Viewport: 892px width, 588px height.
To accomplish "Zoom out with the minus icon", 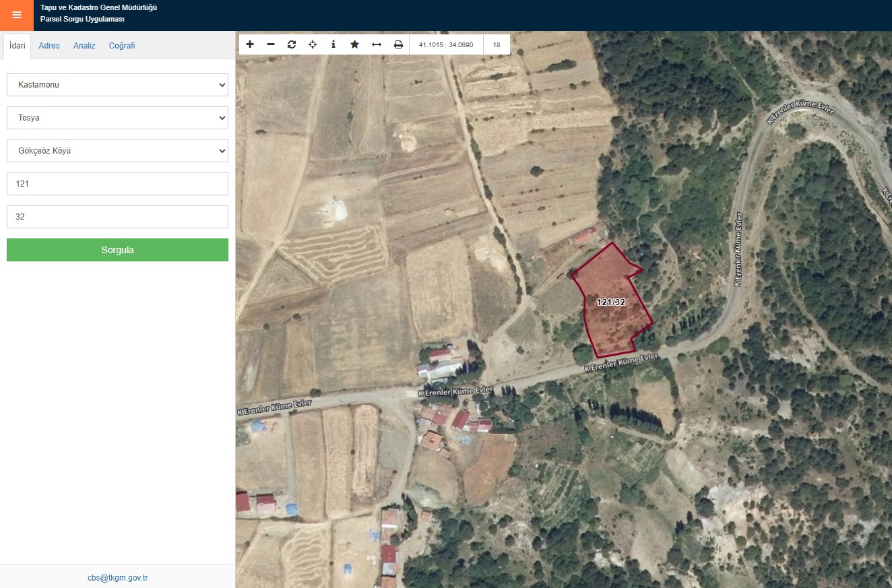I will [271, 44].
